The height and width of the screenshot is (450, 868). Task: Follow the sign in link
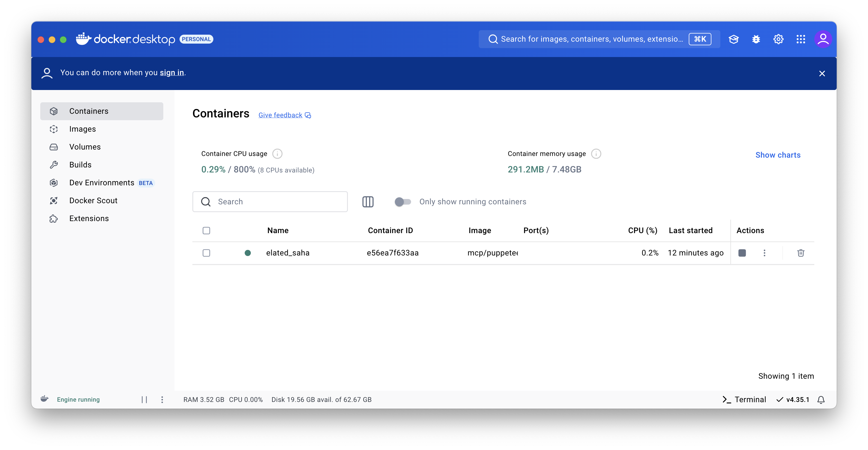click(171, 73)
